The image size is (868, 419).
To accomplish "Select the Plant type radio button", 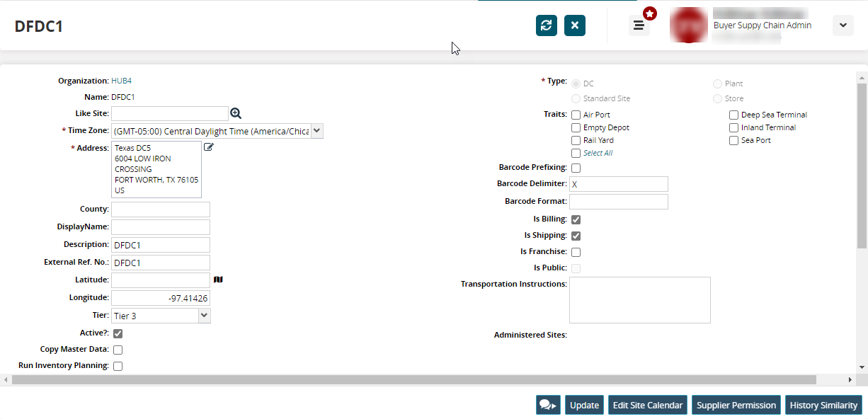I will coord(717,84).
